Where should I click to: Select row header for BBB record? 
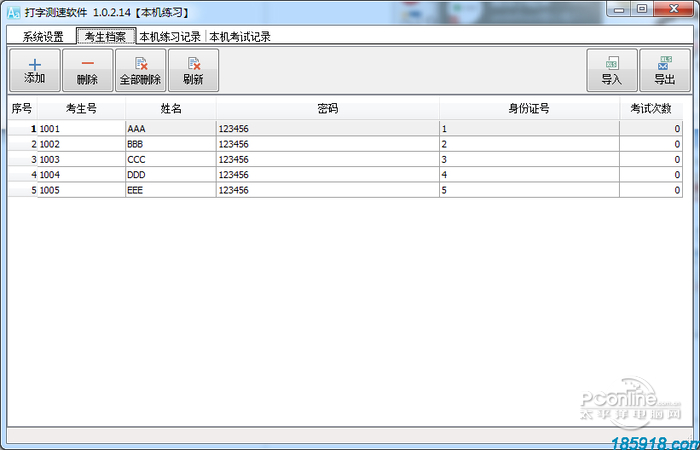23,144
